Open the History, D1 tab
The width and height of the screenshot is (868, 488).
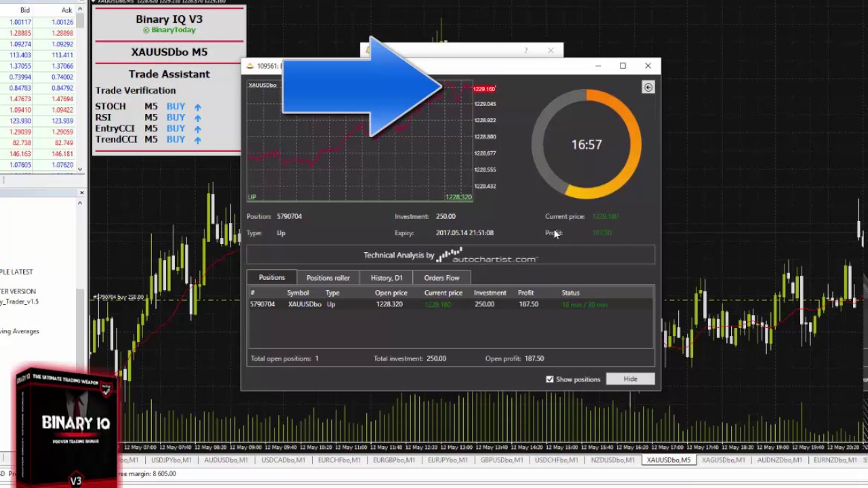click(x=387, y=278)
